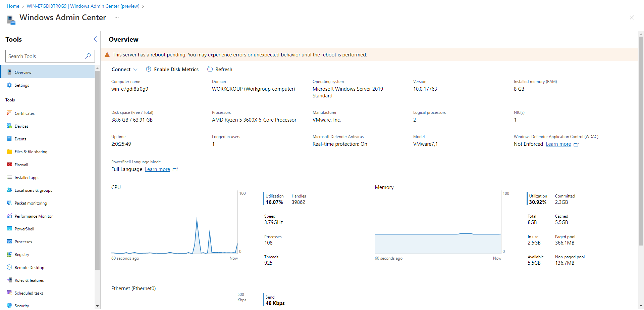Click WORKGROUP (Workgroup computer) domain value
Screen dimensions: 644x310
(x=254, y=89)
